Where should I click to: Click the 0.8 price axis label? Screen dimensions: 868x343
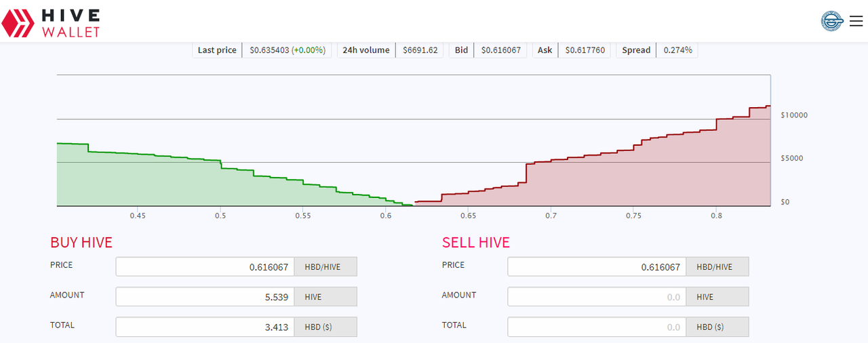716,216
